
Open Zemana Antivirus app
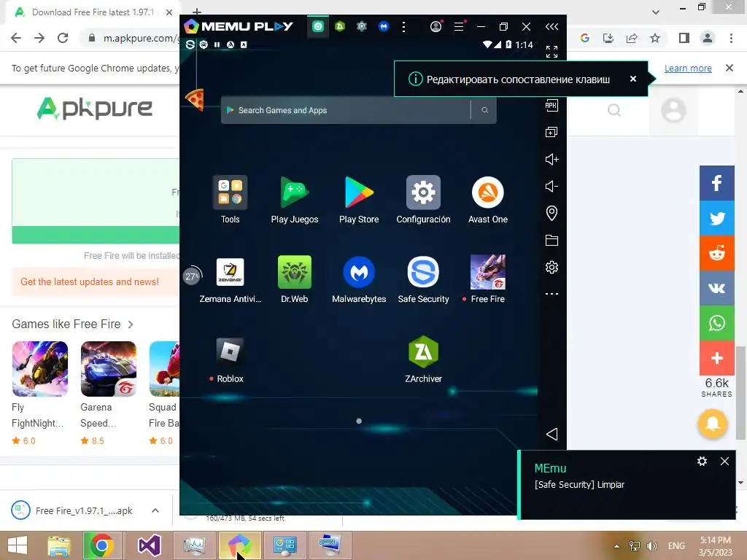(230, 272)
